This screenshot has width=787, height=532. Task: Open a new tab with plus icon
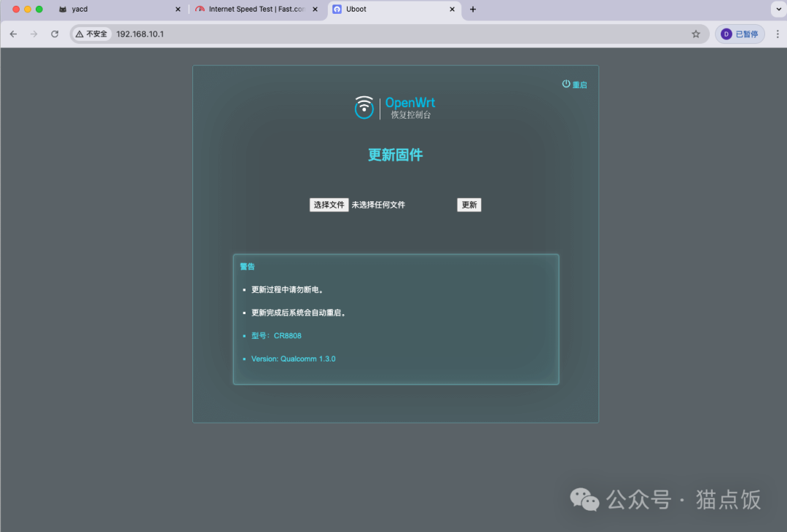click(473, 9)
